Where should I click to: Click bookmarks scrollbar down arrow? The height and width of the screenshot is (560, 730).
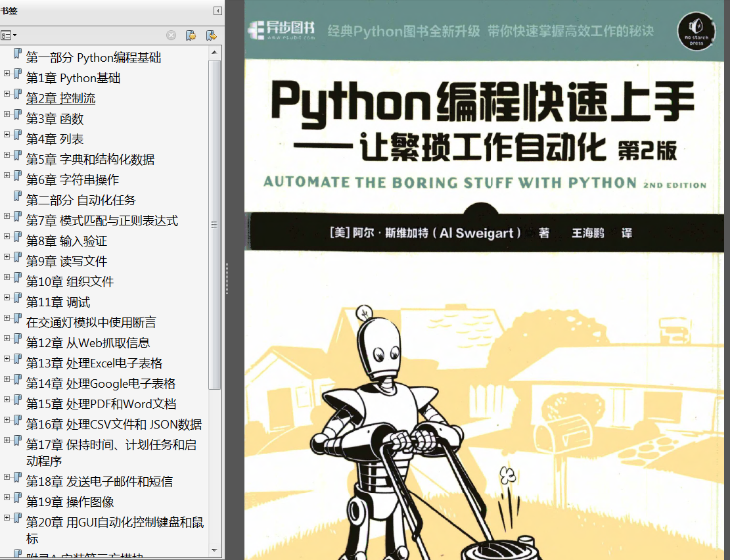tap(214, 550)
